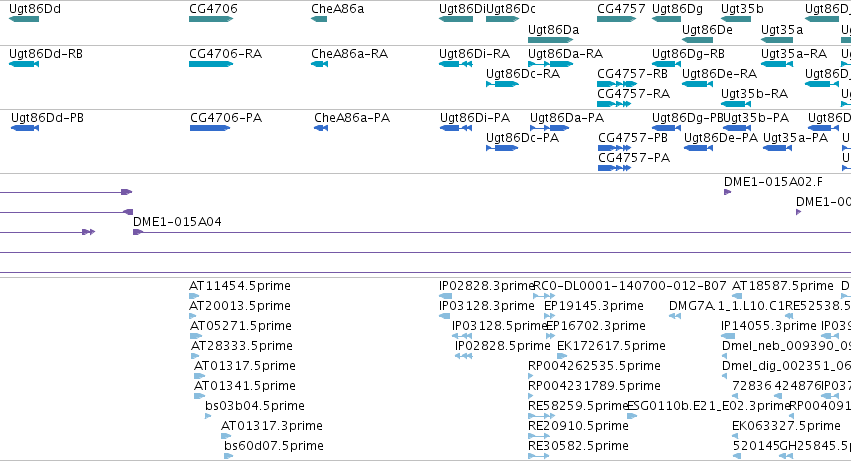This screenshot has width=851, height=461.
Task: Select the AT18587.5prime EST marker
Action: [x=736, y=296]
